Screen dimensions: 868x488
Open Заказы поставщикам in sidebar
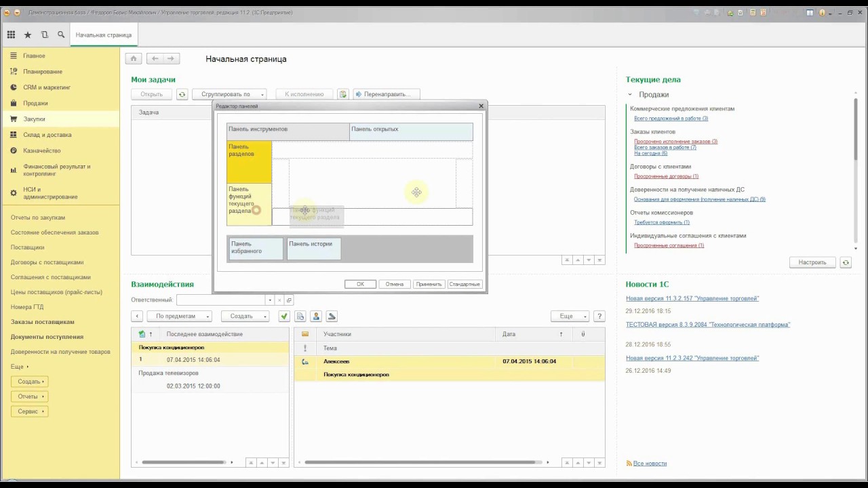[x=43, y=322]
